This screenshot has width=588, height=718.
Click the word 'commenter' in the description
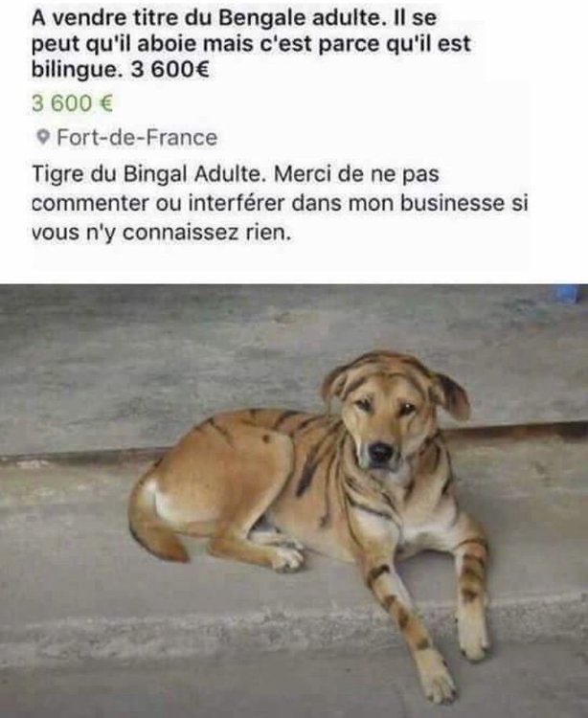(x=90, y=204)
